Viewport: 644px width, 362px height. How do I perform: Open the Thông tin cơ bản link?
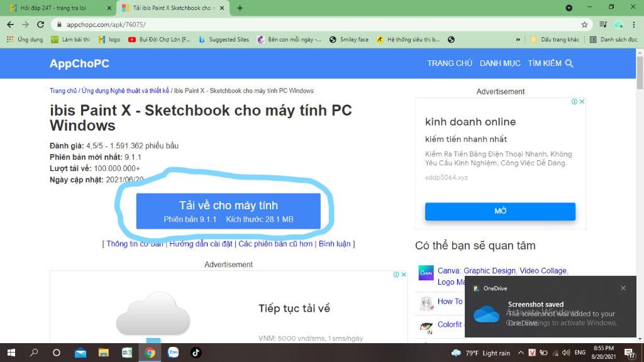click(135, 244)
